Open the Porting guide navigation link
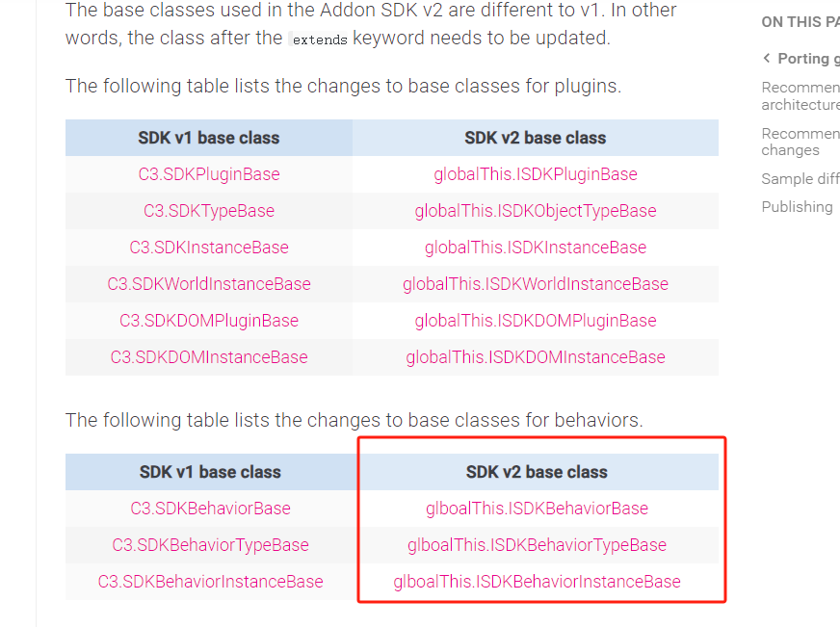 coord(808,59)
